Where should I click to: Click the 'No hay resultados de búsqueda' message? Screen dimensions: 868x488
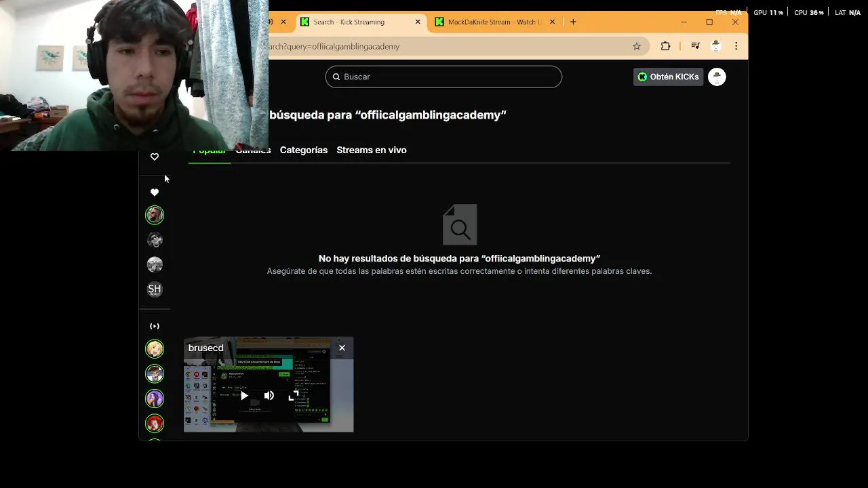pos(459,258)
